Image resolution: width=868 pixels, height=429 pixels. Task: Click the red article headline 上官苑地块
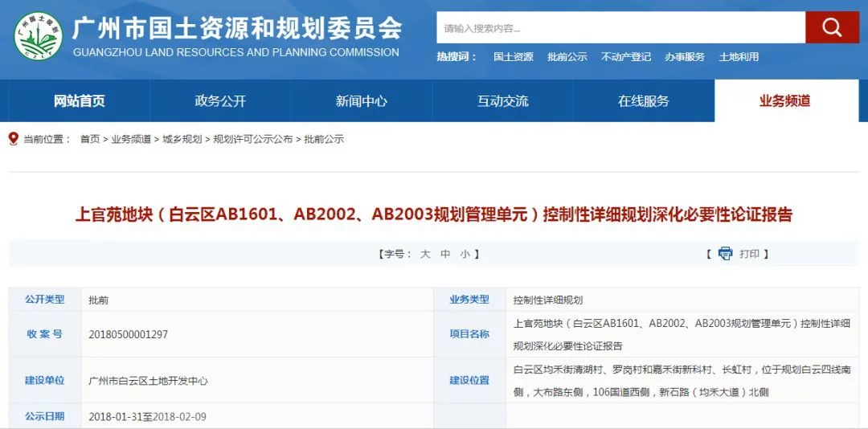pyautogui.click(x=434, y=214)
